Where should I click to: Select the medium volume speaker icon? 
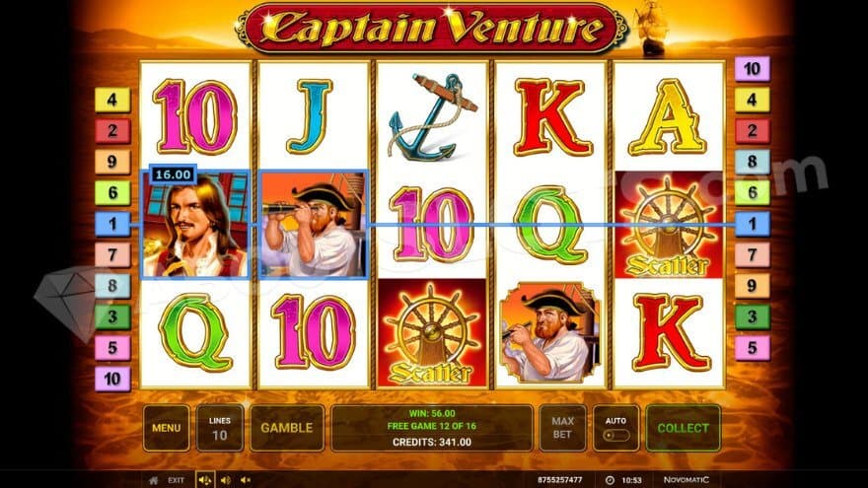coord(225,480)
